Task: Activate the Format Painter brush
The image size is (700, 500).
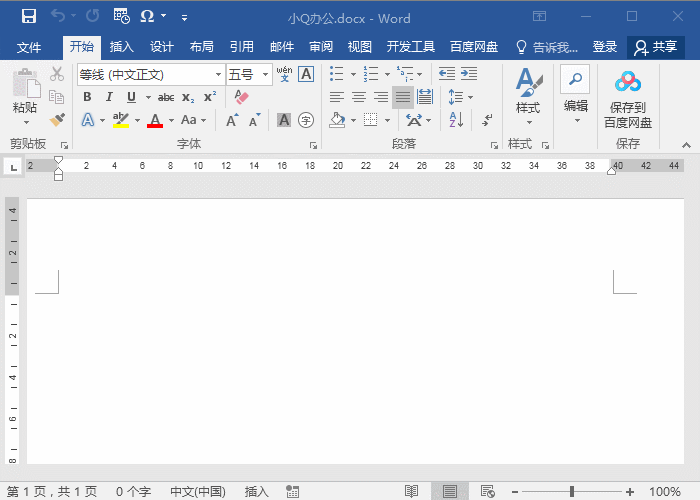Action: [x=57, y=120]
